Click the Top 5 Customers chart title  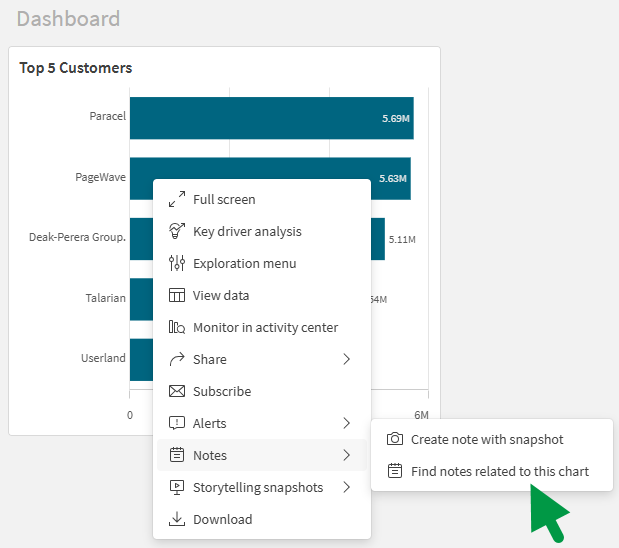click(76, 68)
